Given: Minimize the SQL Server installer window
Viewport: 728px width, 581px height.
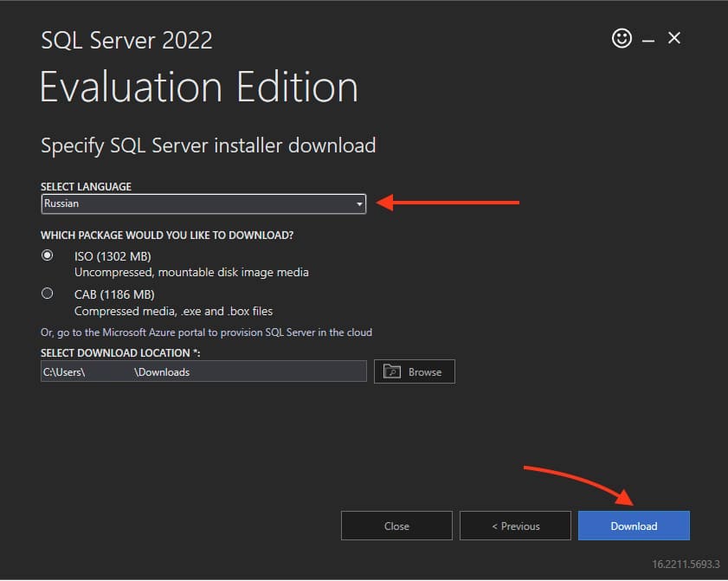Looking at the screenshot, I should (x=648, y=41).
